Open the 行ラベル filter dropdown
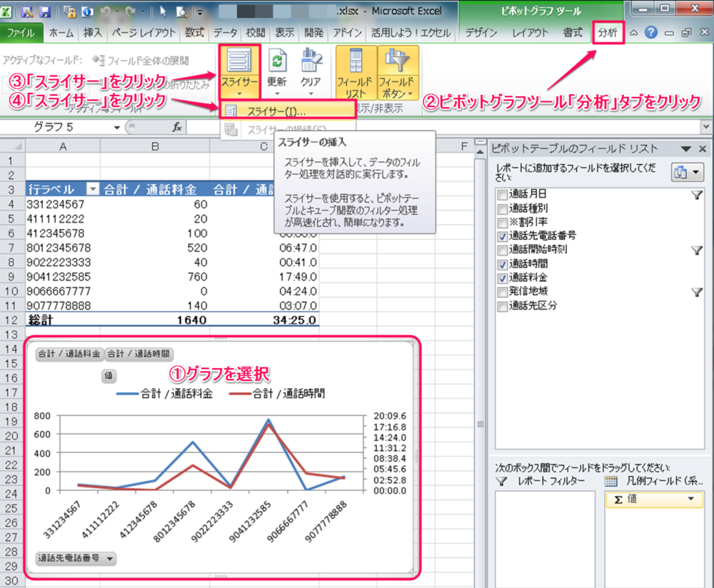The image size is (714, 588). (91, 189)
